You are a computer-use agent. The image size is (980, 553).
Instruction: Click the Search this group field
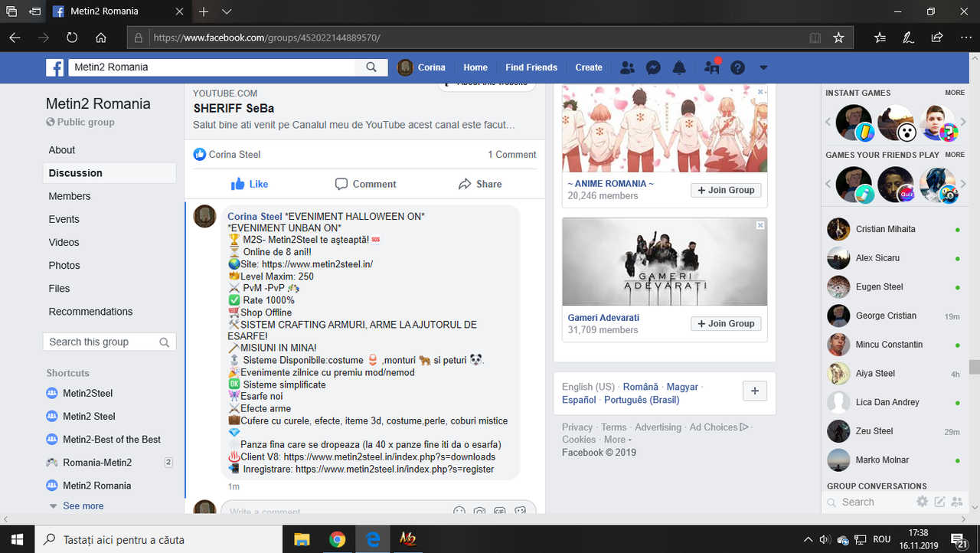tap(109, 342)
